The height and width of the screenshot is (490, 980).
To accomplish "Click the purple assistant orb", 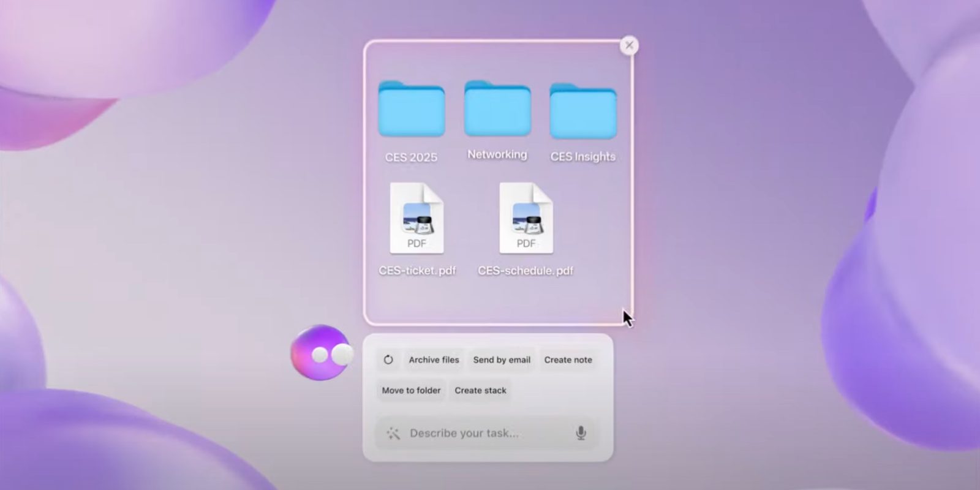I will pos(320,353).
